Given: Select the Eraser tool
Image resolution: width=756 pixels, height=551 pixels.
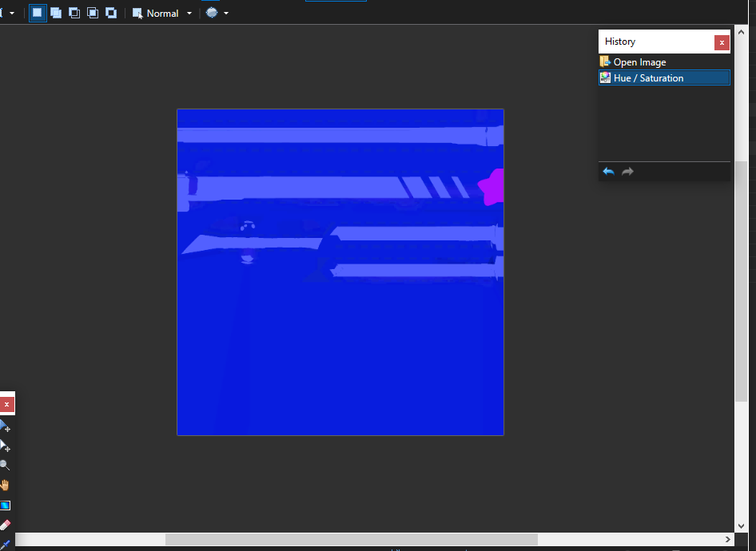Looking at the screenshot, I should 5,525.
